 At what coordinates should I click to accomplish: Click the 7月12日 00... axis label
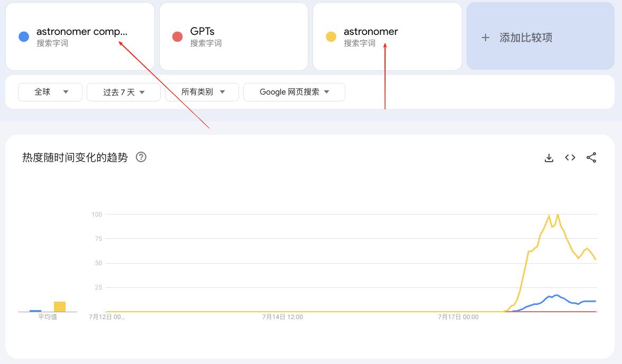pyautogui.click(x=107, y=317)
